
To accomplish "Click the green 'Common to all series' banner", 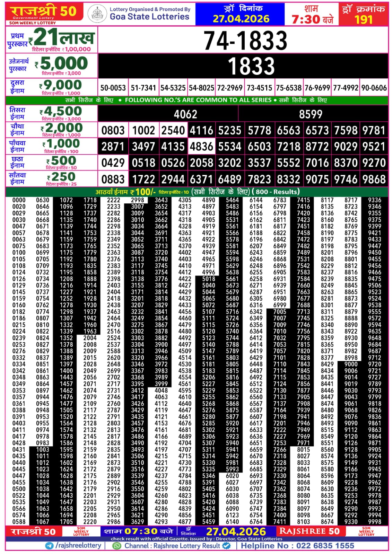I will tap(196, 100).
